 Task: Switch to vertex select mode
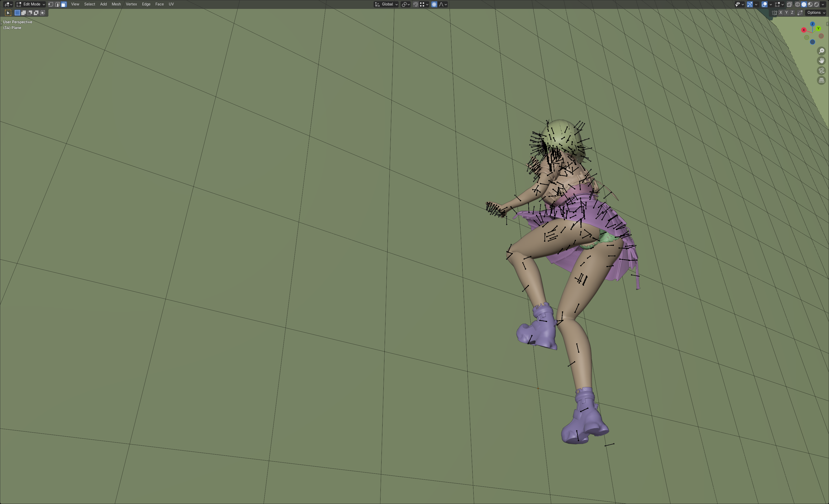point(51,4)
